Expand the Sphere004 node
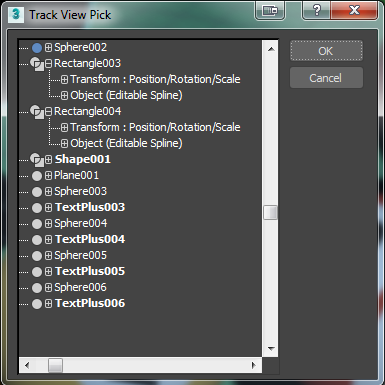Viewport: 385px width, 385px height. coord(48,223)
